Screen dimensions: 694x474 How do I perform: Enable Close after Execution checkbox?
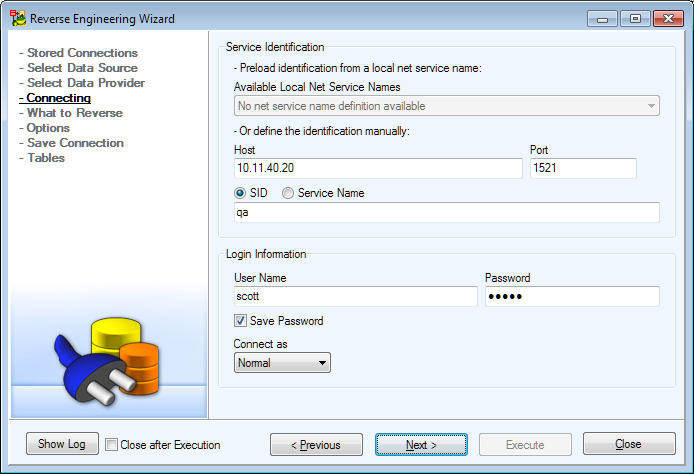(x=112, y=444)
